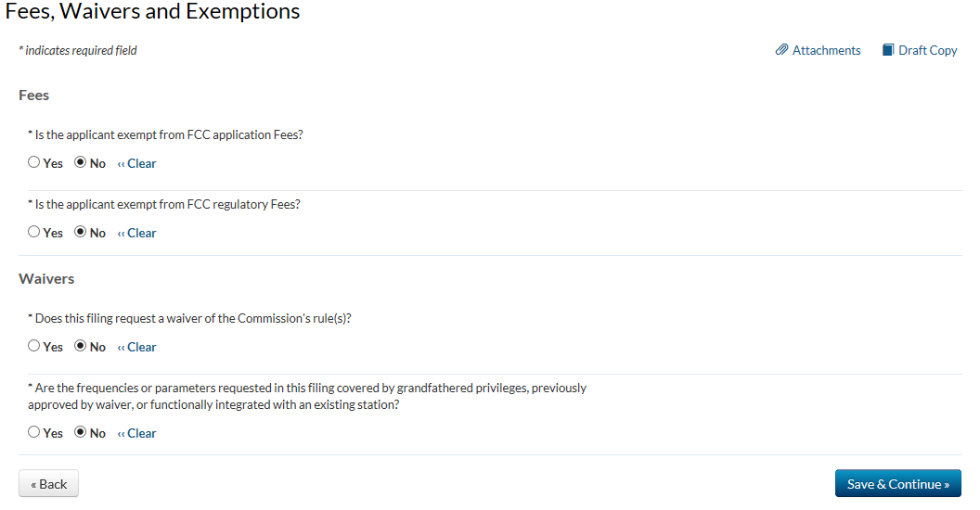
Task: Select No for FCC regulatory Fees exemption
Action: [81, 232]
